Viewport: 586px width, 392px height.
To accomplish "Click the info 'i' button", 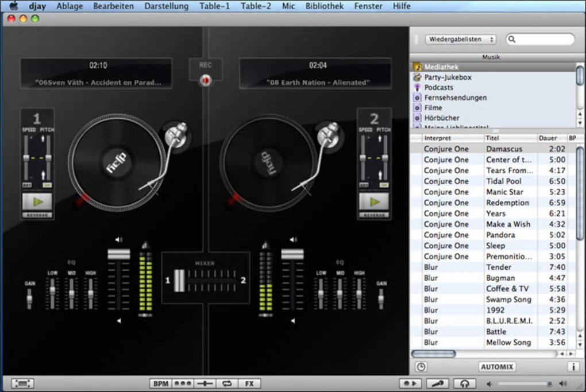I will pos(573,367).
